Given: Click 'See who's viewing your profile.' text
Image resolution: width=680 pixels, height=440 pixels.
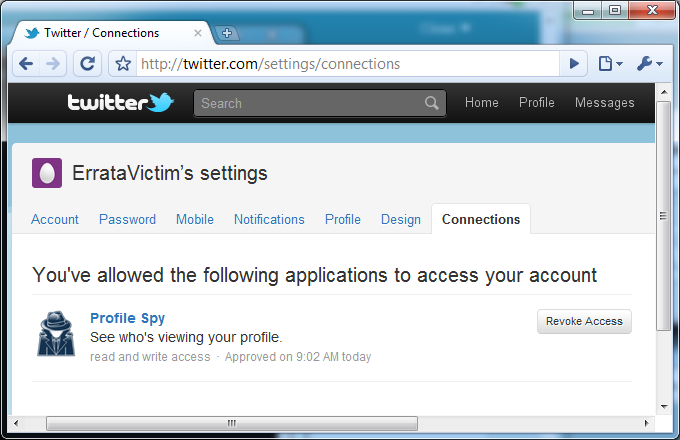Looking at the screenshot, I should (x=186, y=337).
